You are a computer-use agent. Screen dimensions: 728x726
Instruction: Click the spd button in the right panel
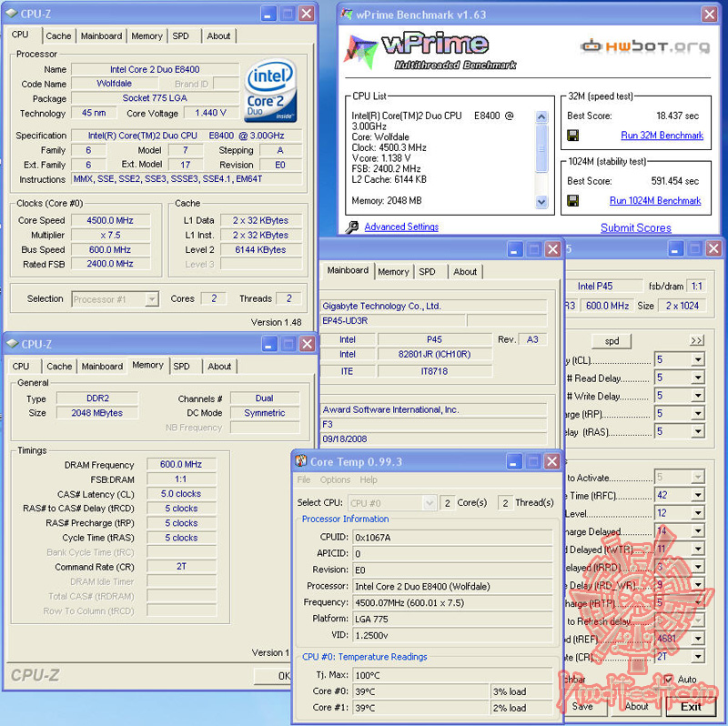pos(612,340)
